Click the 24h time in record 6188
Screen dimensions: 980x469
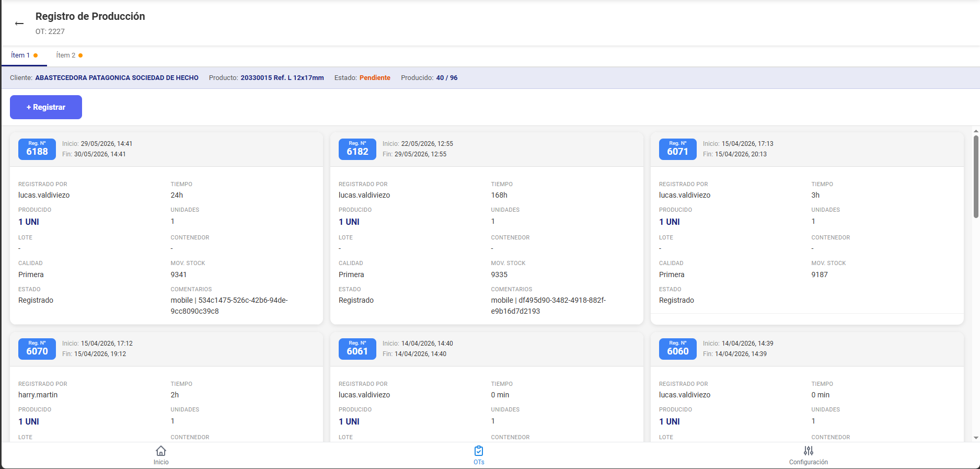pos(177,195)
